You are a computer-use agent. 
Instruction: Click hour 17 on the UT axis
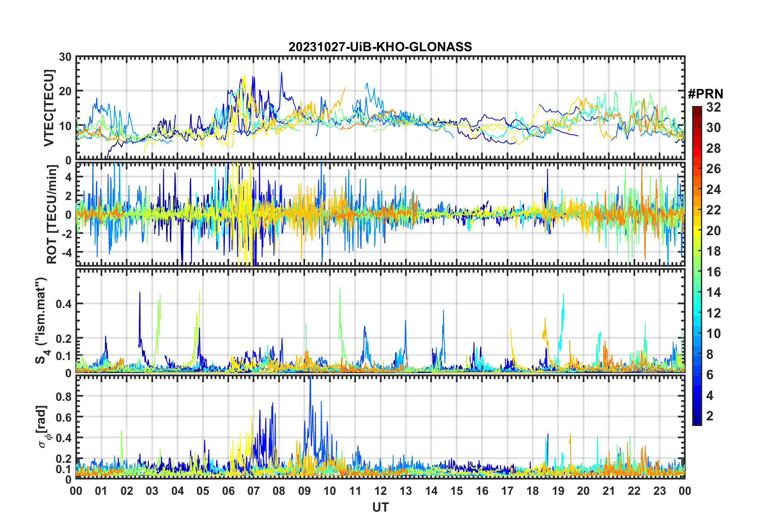coord(507,491)
